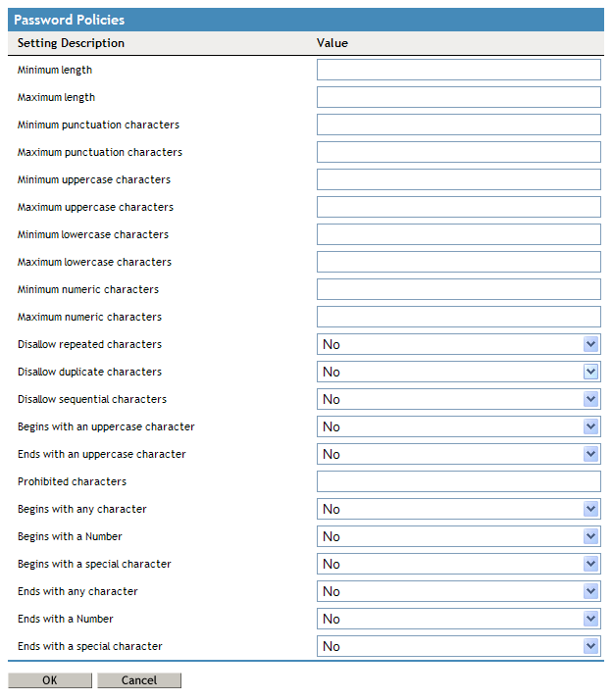Viewport: 612px width, 700px height.
Task: Open Begins with a special character dropdown
Action: click(458, 564)
